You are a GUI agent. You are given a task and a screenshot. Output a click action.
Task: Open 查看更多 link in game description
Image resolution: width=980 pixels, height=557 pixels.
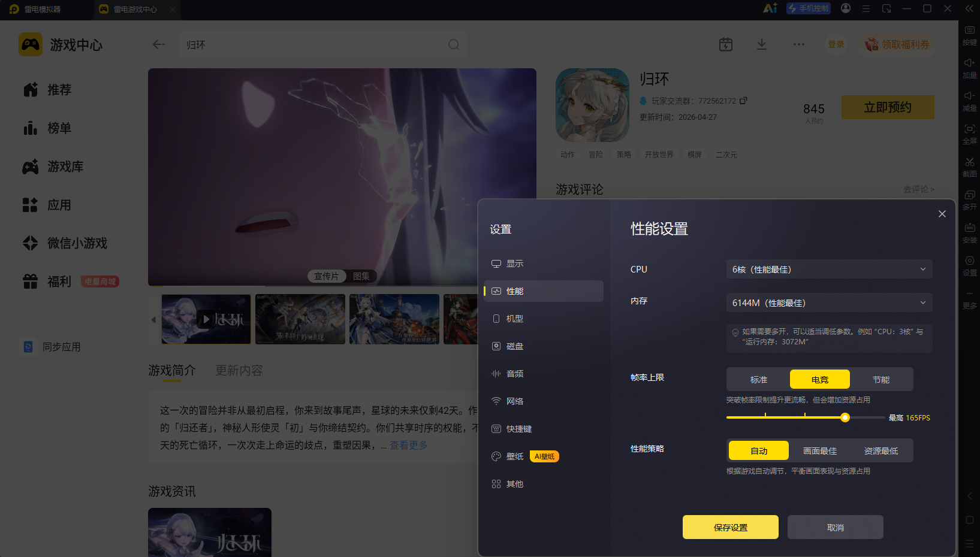click(x=409, y=445)
